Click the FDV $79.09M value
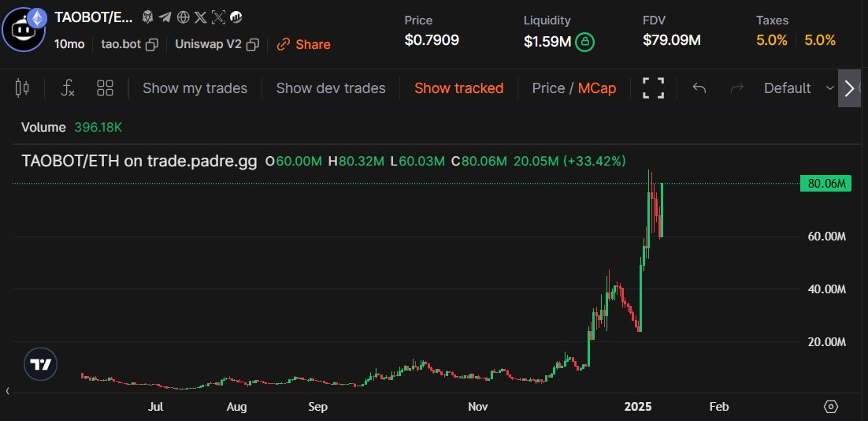 (x=672, y=40)
